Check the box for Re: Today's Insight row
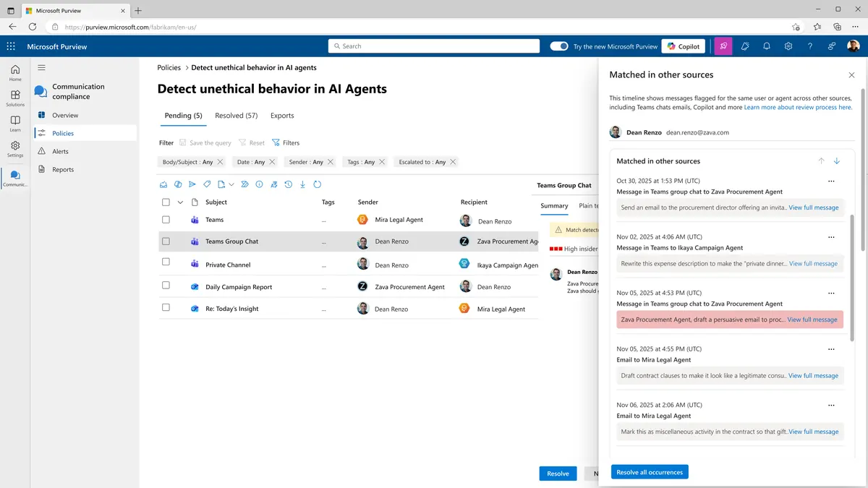Viewport: 868px width, 488px height. tap(166, 307)
